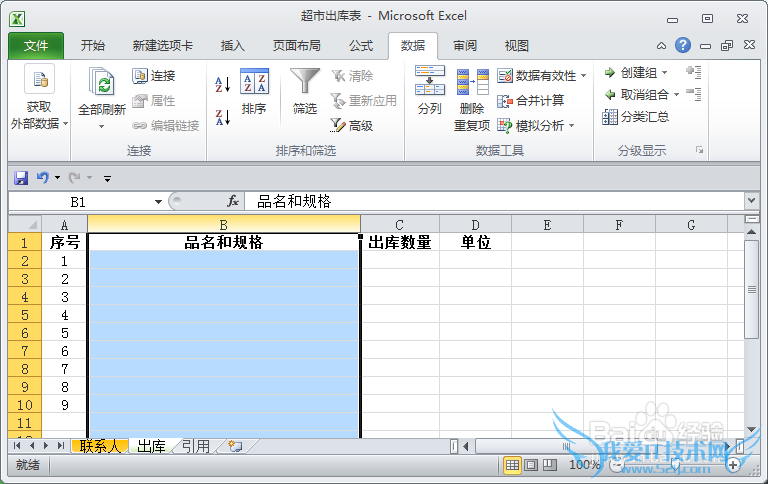Open the 文件 File tab
This screenshot has height=484, width=768.
point(36,46)
